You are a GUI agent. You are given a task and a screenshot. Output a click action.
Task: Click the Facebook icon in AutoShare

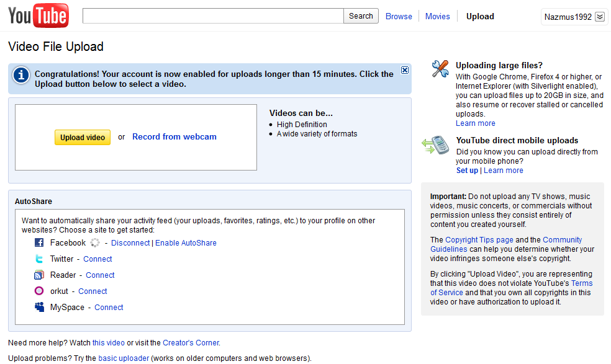39,242
